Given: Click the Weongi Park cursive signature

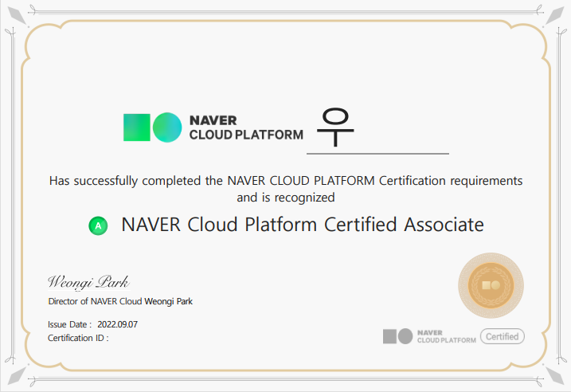Looking at the screenshot, I should click(x=88, y=283).
